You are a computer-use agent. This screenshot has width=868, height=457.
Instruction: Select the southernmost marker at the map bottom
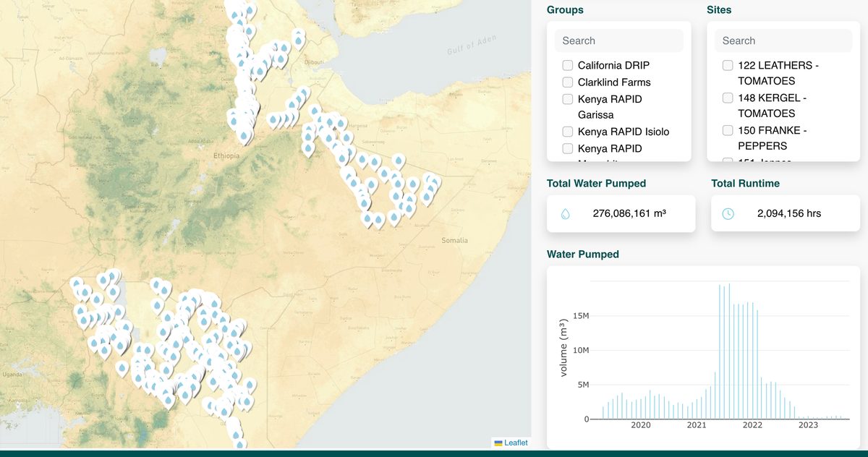click(239, 444)
